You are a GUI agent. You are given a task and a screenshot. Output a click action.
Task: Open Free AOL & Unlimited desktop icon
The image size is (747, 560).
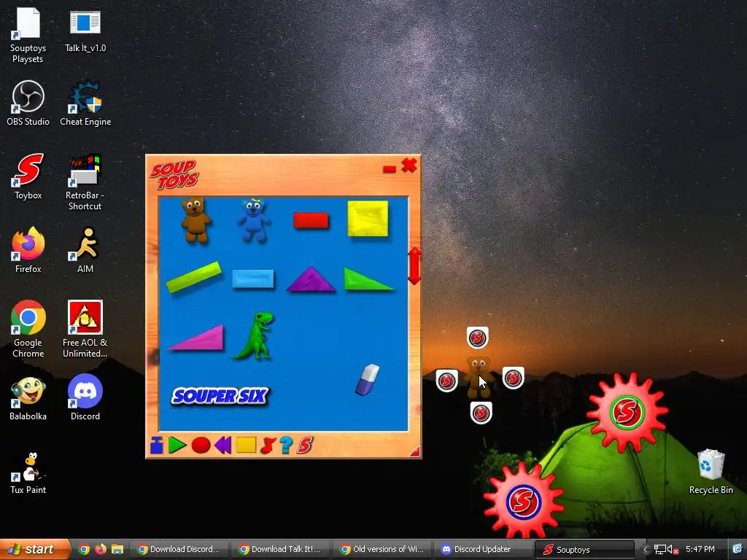click(x=85, y=329)
